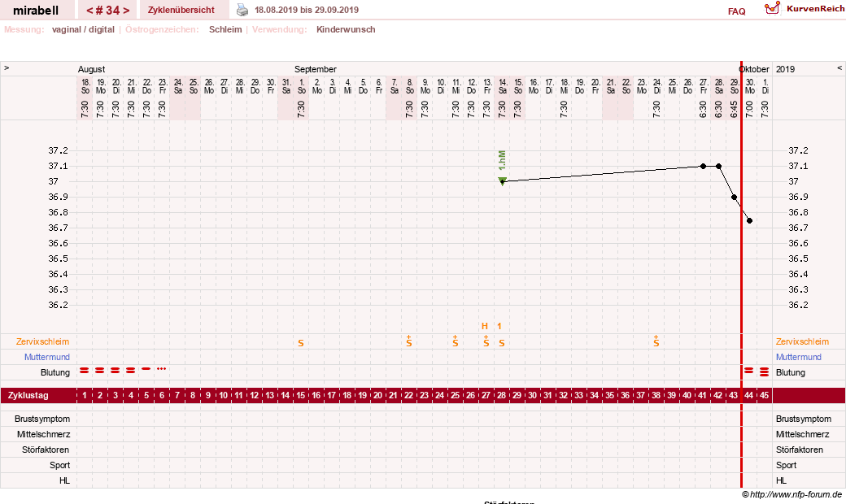Click the spotting dots on cycle day 6
The height and width of the screenshot is (504, 846).
pyautogui.click(x=161, y=369)
